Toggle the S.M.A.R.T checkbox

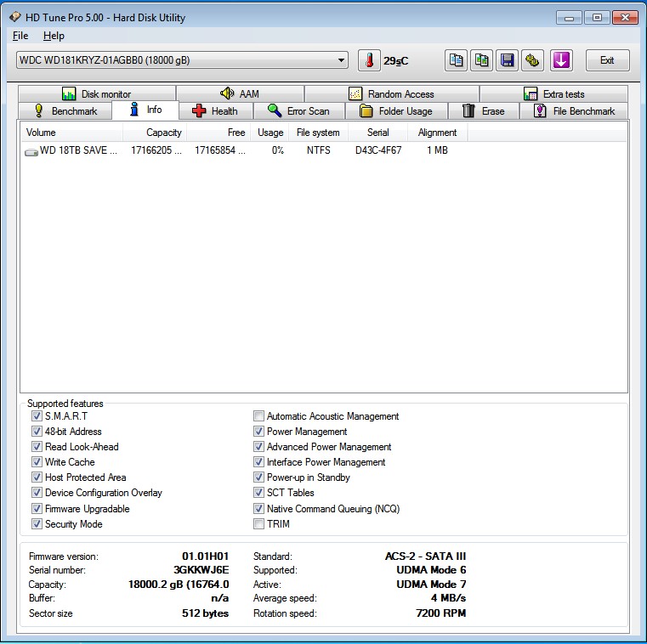click(37, 416)
